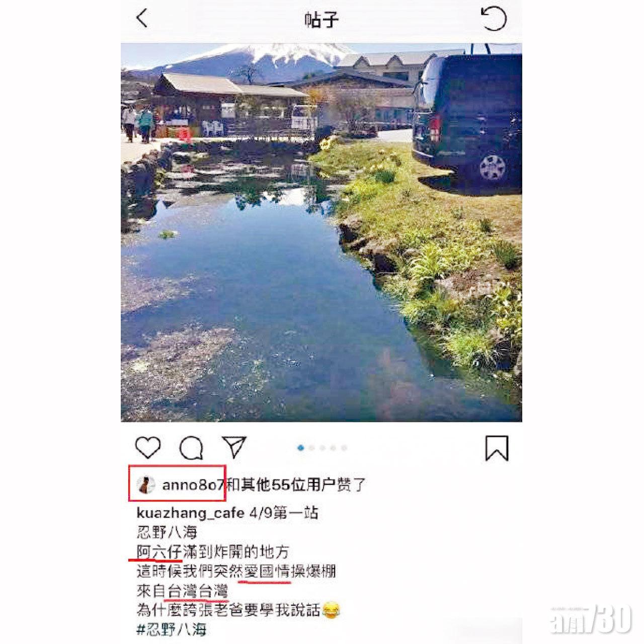Image resolution: width=644 pixels, height=644 pixels.
Task: Select the 阿六仔 underlined caption text
Action: (x=159, y=552)
